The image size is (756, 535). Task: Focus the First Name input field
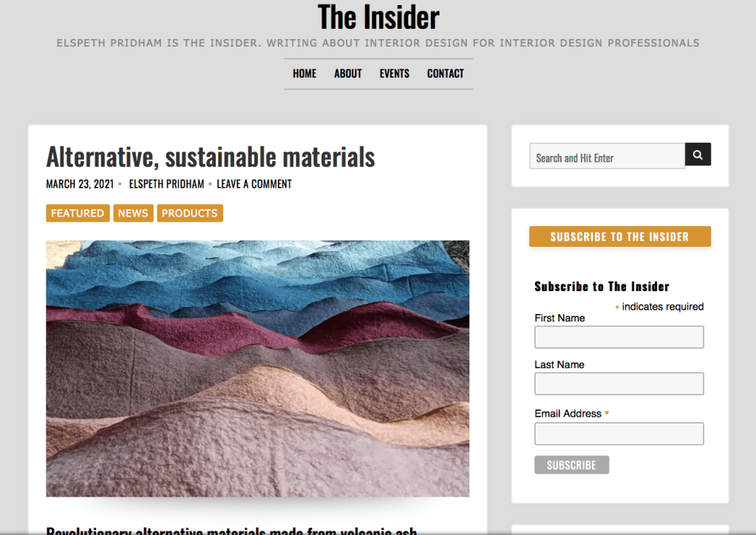pos(619,337)
